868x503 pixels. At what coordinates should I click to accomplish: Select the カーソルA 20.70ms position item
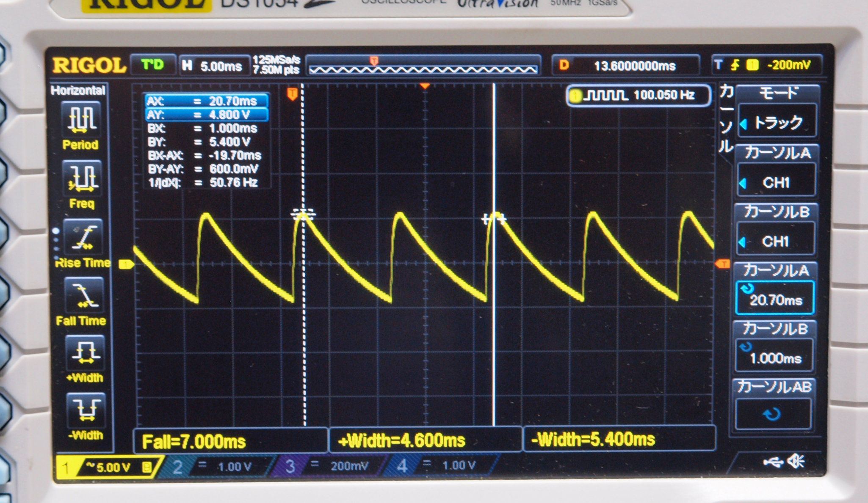775,298
